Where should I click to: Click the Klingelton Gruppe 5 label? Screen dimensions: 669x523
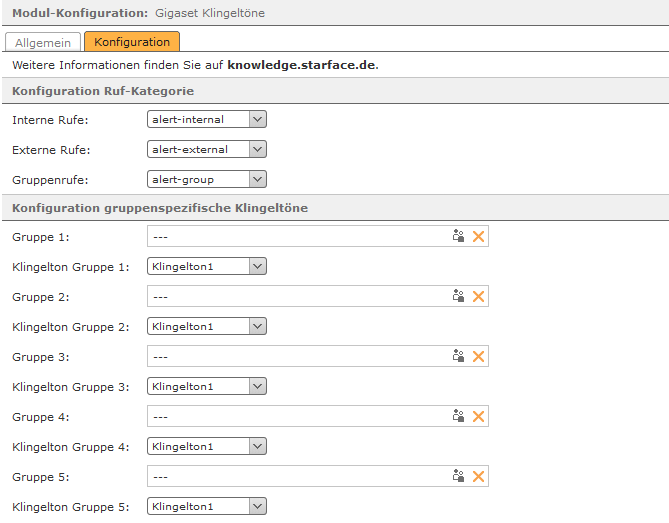pyautogui.click(x=71, y=507)
